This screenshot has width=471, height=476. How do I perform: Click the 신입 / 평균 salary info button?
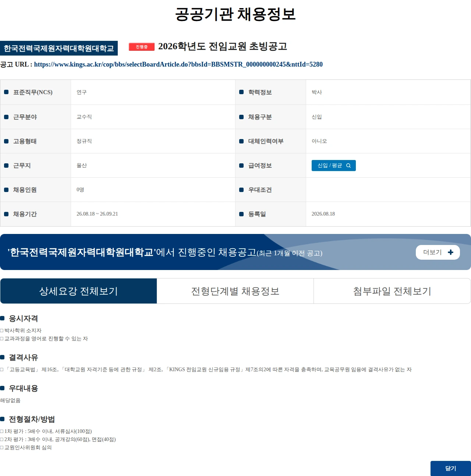click(x=334, y=166)
